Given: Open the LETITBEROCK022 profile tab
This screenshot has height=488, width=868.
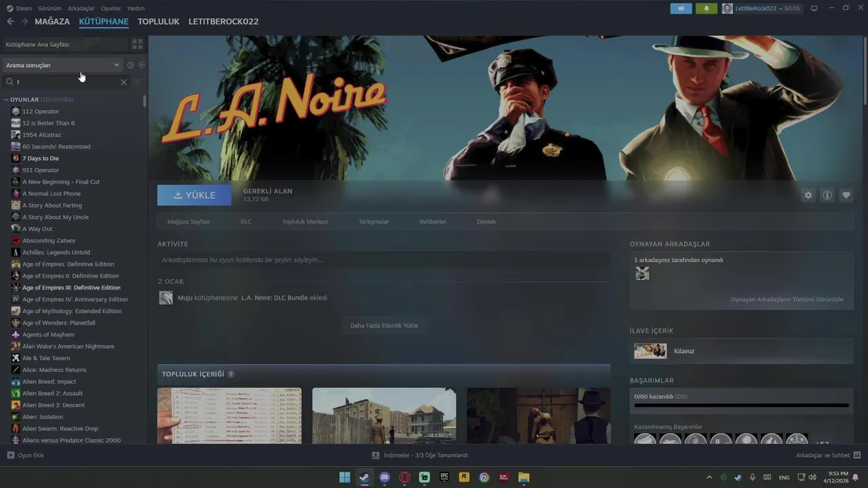Looking at the screenshot, I should [x=223, y=22].
